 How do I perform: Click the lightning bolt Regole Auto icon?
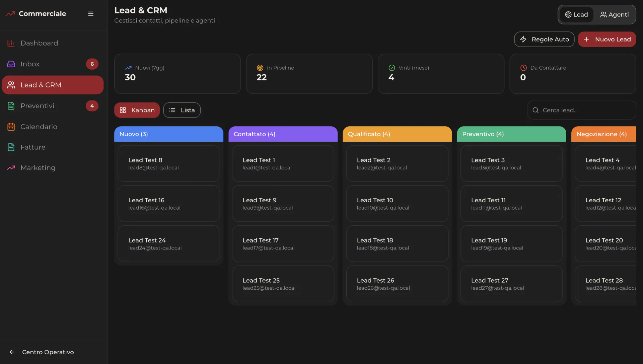click(523, 40)
